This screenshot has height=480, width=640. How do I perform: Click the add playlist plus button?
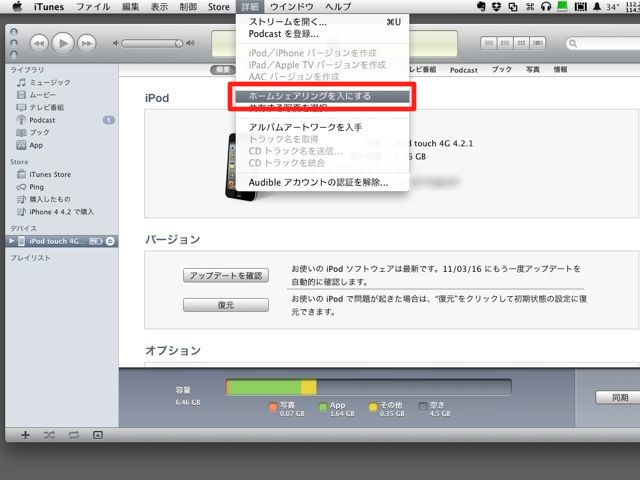click(25, 435)
